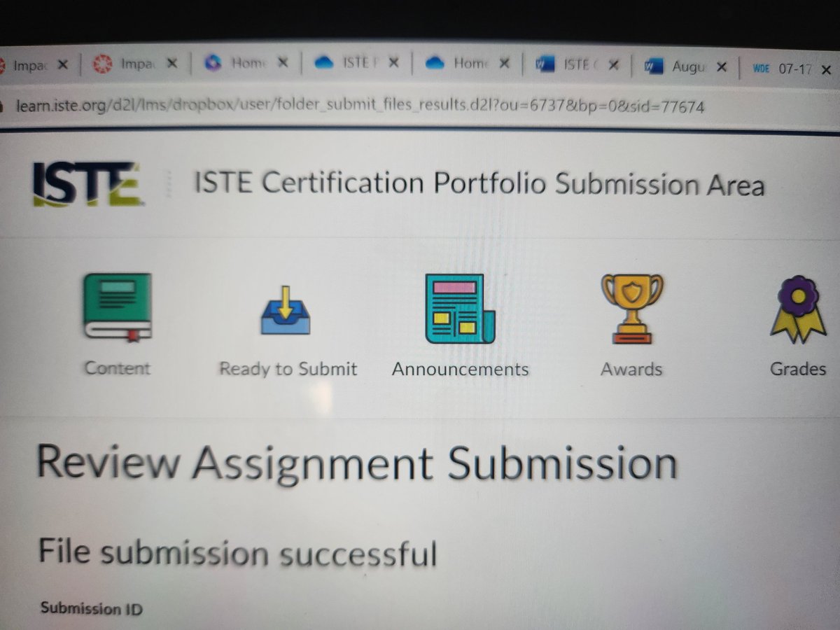Open the Content book icon
Viewport: 840px width, 630px height.
[117, 309]
